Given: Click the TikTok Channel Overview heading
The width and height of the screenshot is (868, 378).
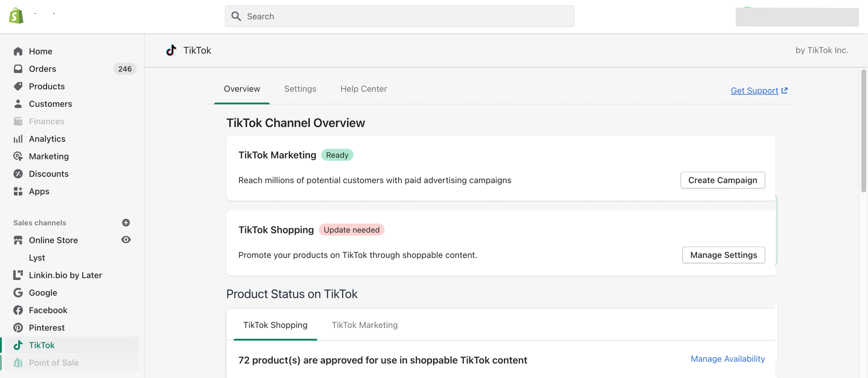Looking at the screenshot, I should click(295, 123).
